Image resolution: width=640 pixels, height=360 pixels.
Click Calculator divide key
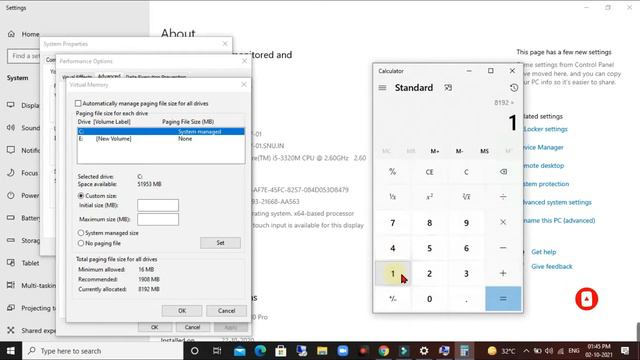coord(503,197)
